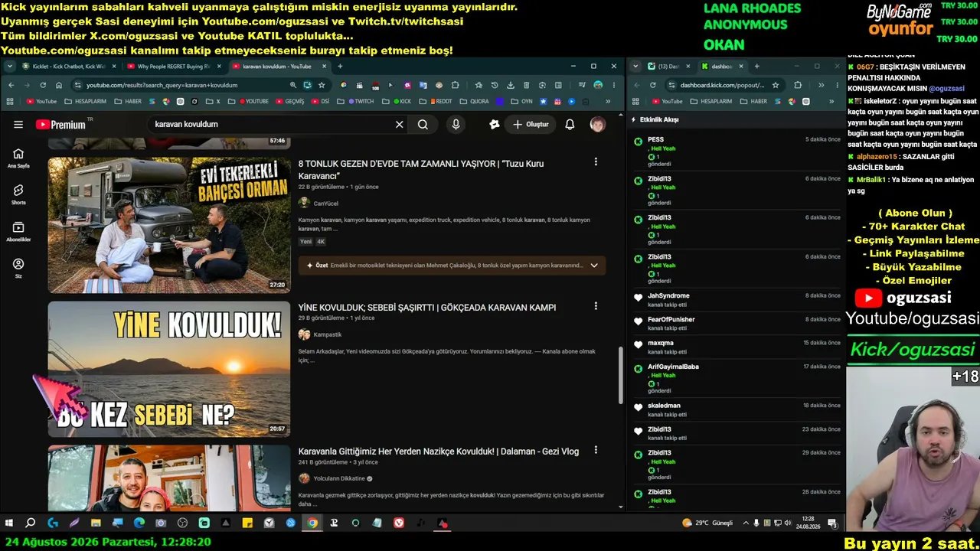Click the YouTube results page scrollbar
The width and height of the screenshot is (980, 551).
pos(621,375)
